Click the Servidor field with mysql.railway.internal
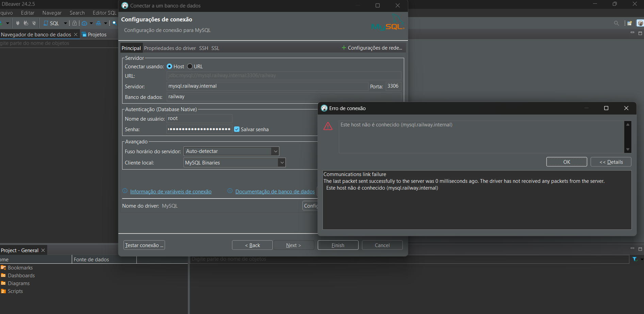Screen dimensions: 644x314 [267, 86]
